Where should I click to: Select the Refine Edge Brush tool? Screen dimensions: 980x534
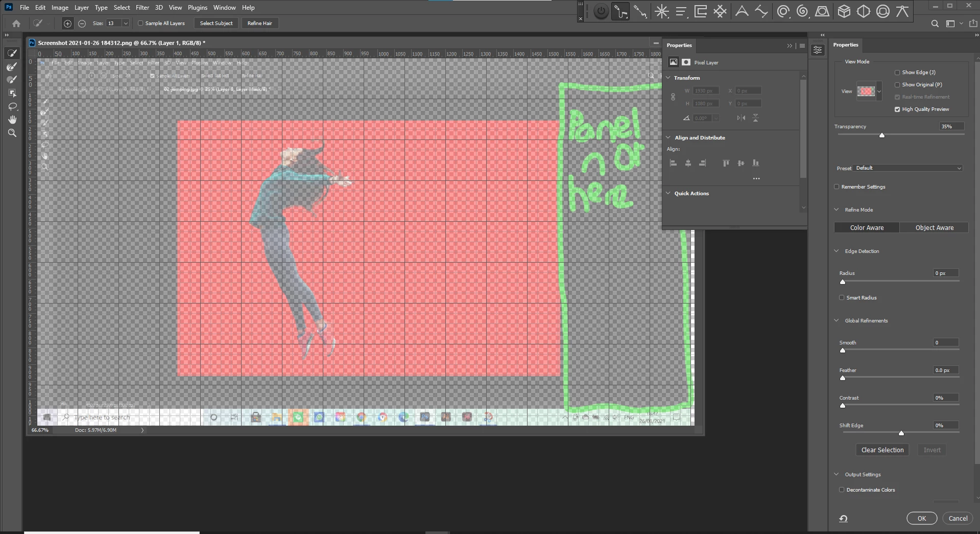(x=12, y=66)
